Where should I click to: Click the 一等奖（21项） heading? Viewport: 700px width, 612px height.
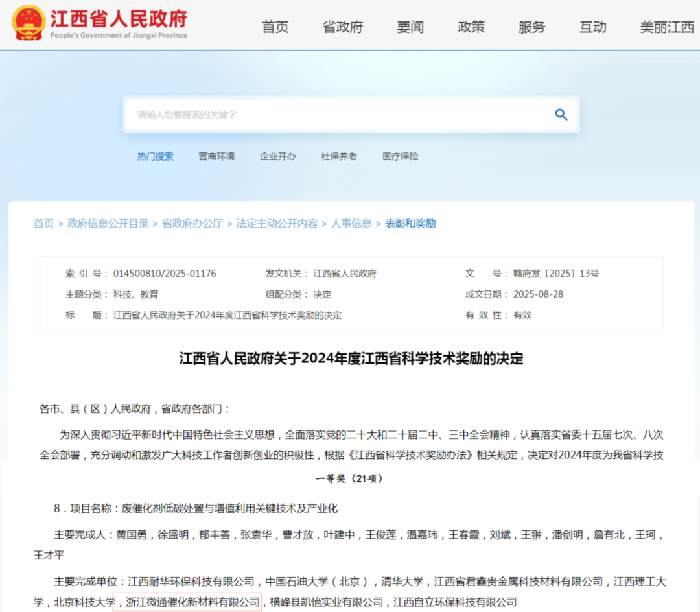[x=349, y=478]
